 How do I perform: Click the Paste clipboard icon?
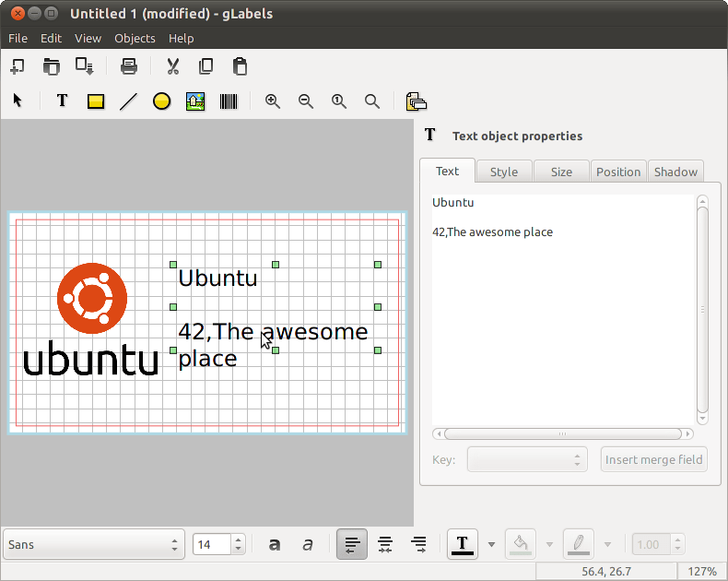(240, 66)
